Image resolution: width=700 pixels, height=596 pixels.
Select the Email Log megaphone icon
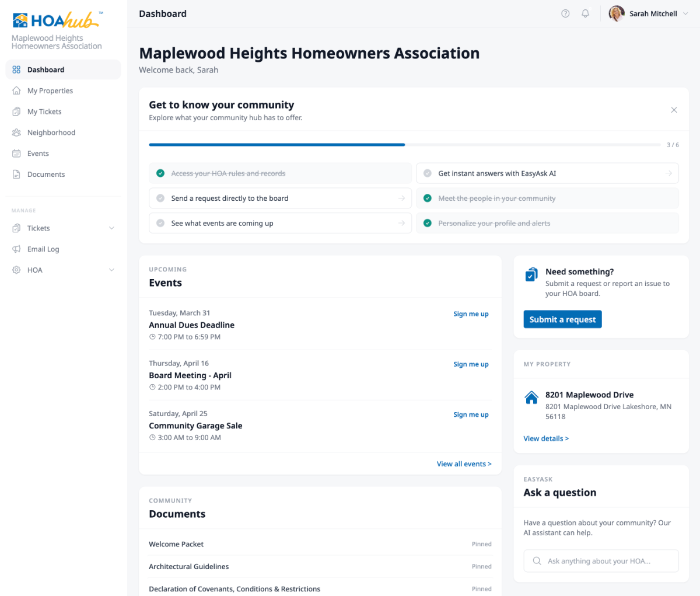click(16, 249)
